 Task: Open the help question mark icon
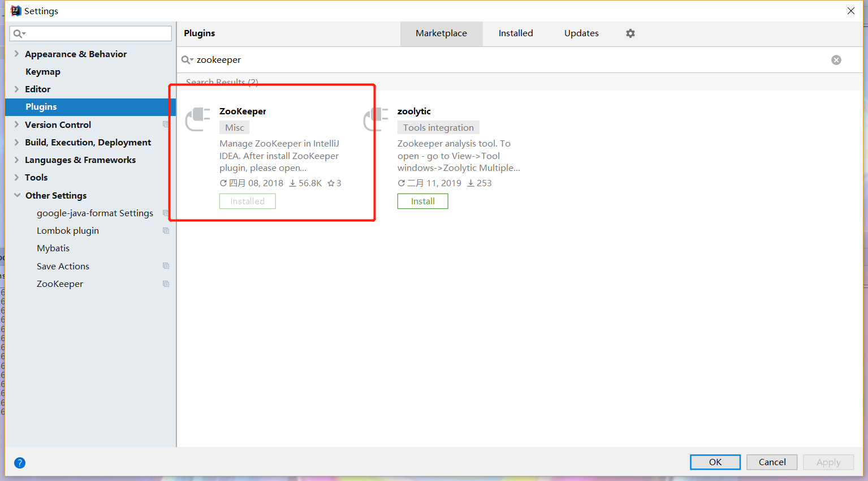20,463
